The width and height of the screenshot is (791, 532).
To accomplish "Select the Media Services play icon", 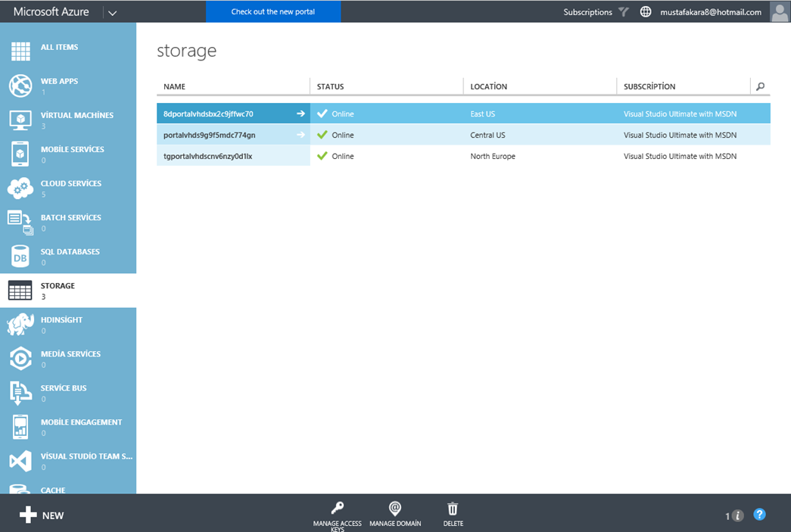I will [x=20, y=359].
